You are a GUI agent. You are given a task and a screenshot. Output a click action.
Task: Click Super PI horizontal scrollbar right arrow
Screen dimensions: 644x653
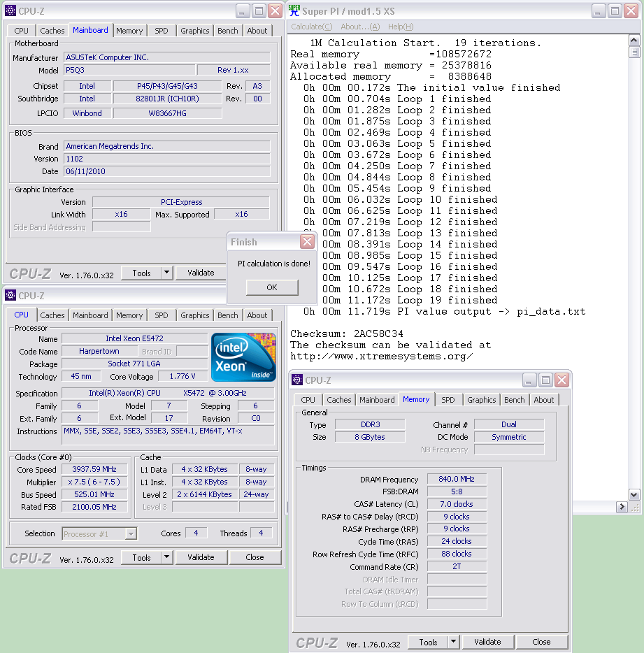(622, 506)
